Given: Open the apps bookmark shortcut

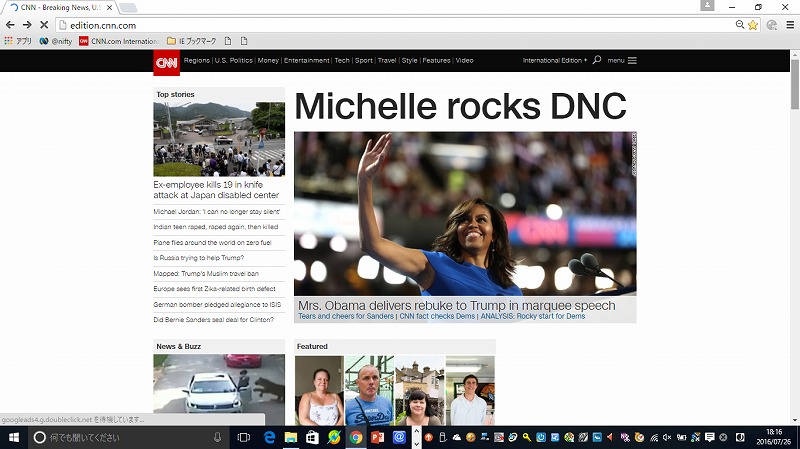Looking at the screenshot, I should 18,41.
